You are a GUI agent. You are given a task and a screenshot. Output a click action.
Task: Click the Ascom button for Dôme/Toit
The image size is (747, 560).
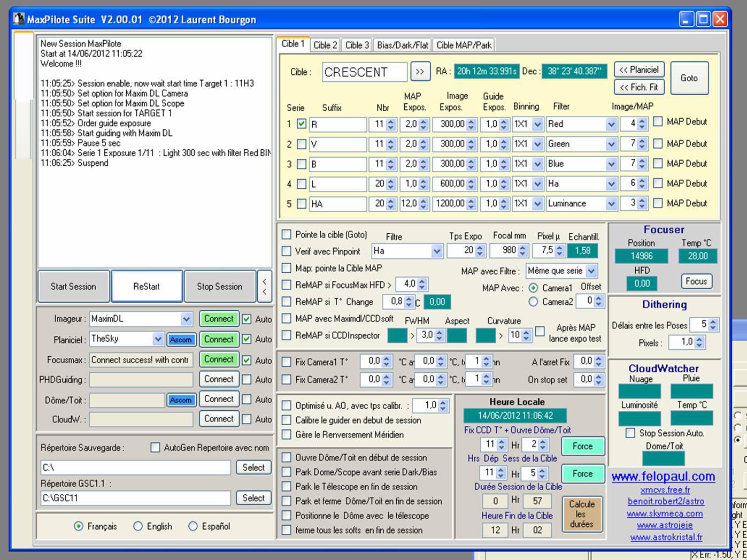[181, 400]
